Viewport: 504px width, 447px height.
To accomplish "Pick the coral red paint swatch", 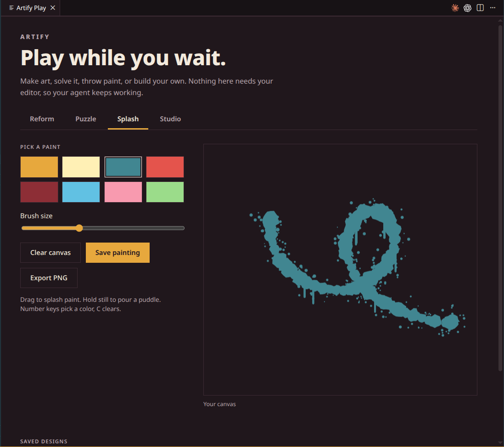I will coord(165,167).
